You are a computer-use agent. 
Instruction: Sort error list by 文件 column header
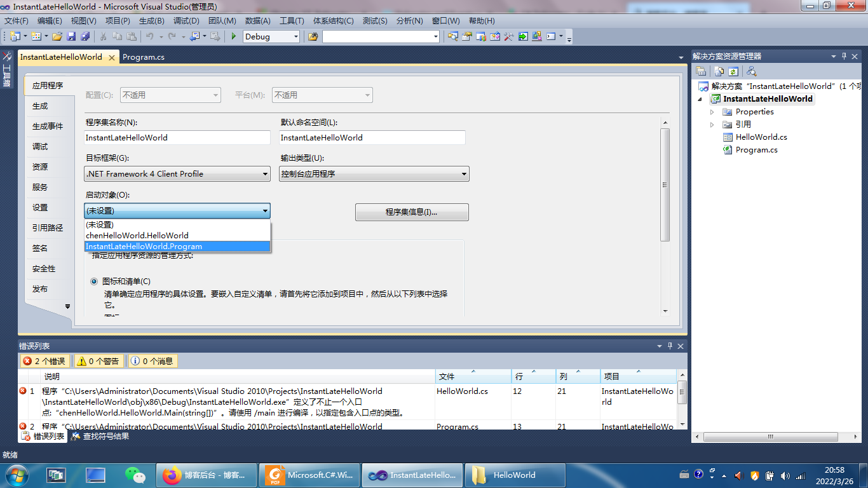point(472,377)
